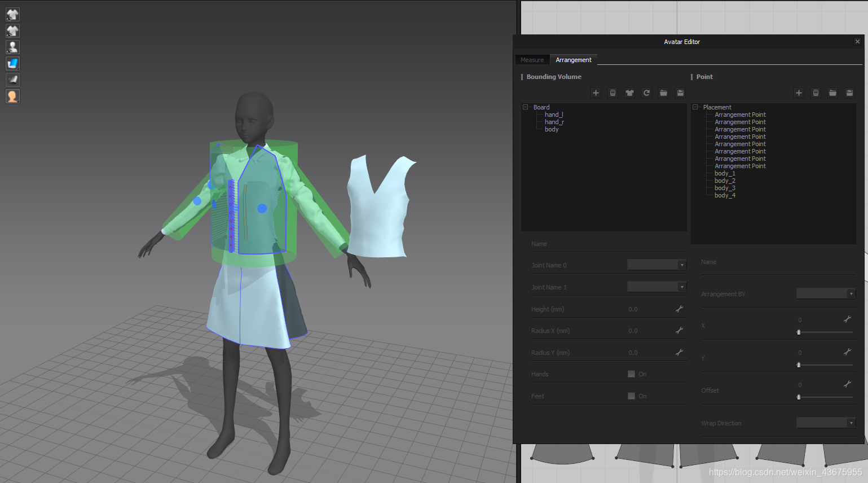The width and height of the screenshot is (868, 483).
Task: Save Bounding Volume with floppy disk icon
Action: click(x=680, y=93)
